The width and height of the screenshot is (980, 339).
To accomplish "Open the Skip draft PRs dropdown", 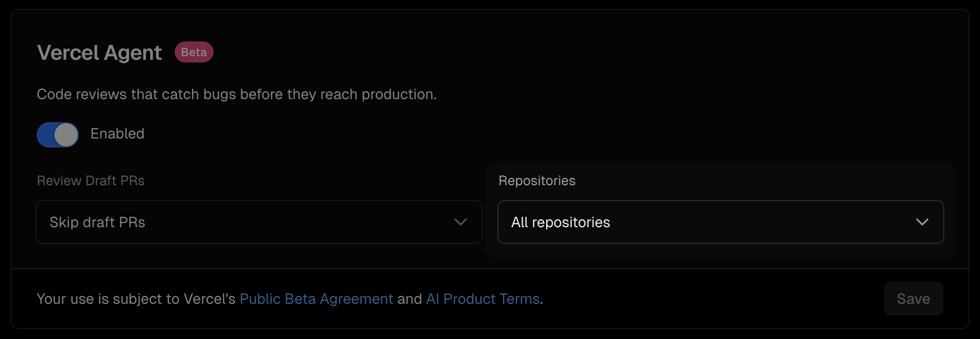I will [259, 222].
